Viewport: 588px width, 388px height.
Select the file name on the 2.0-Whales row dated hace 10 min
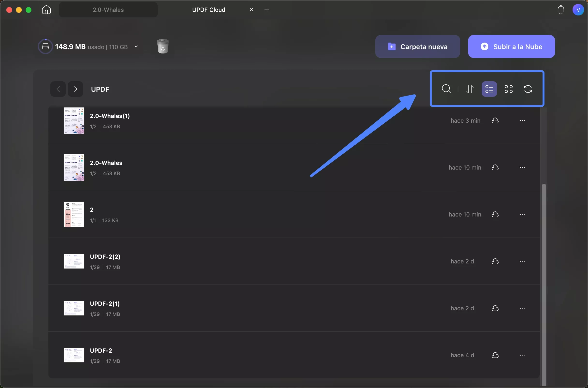point(106,163)
